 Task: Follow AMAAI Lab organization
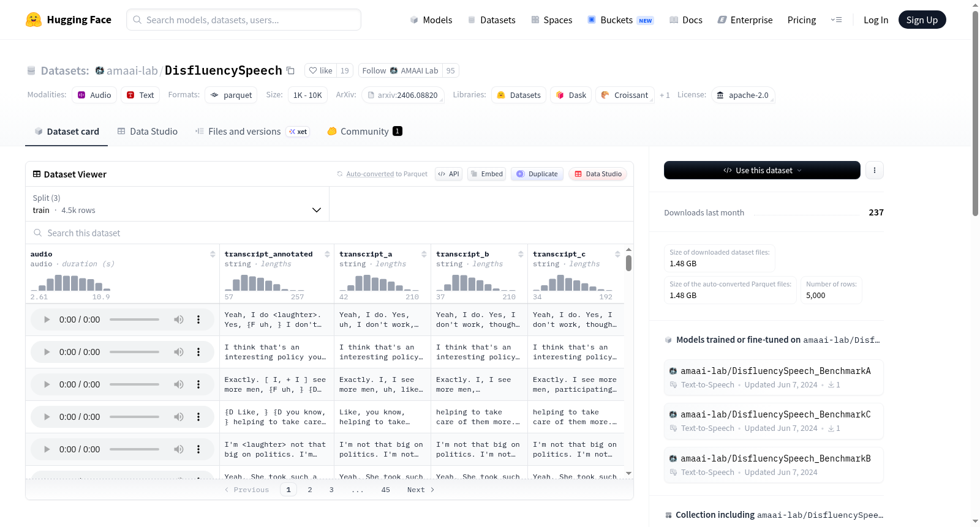pos(401,71)
